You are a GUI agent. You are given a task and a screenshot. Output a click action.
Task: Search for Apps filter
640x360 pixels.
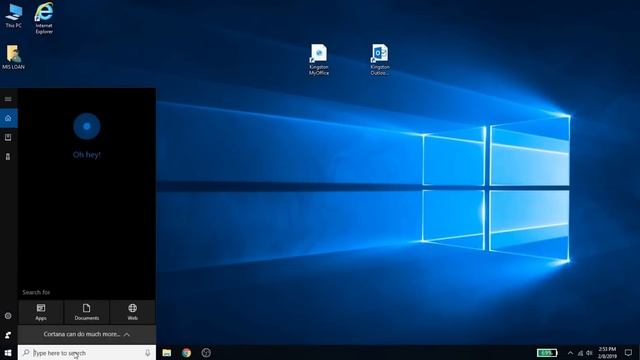tap(41, 312)
